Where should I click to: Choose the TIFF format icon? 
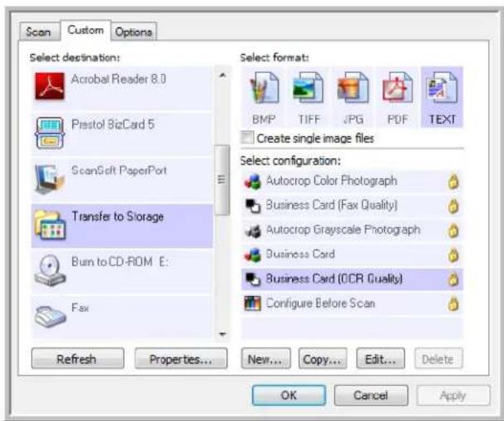(309, 87)
